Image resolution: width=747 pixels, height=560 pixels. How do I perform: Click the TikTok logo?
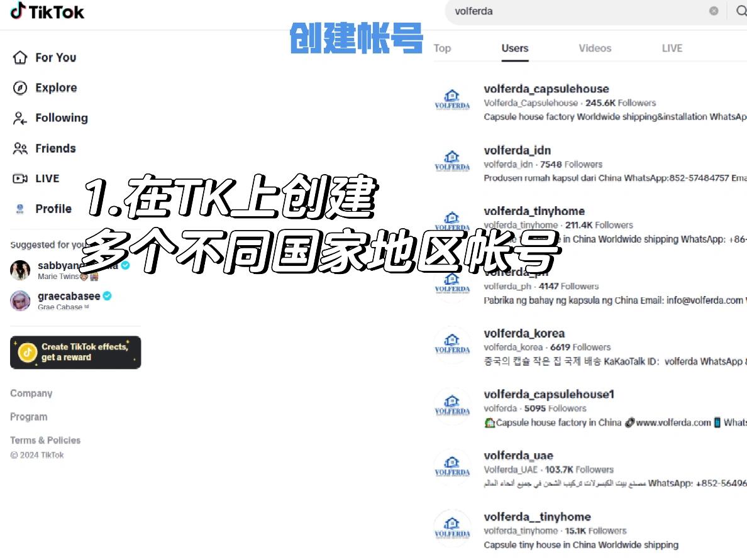[x=47, y=11]
